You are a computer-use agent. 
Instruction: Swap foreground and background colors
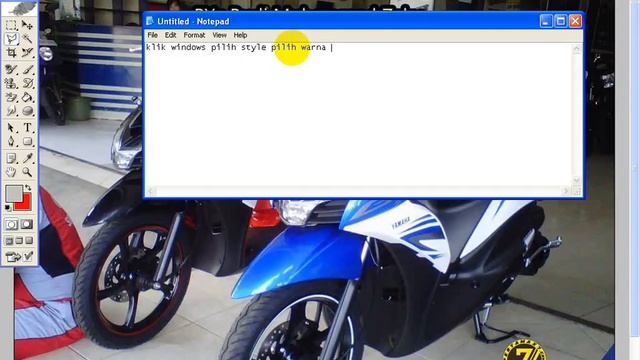(28, 188)
